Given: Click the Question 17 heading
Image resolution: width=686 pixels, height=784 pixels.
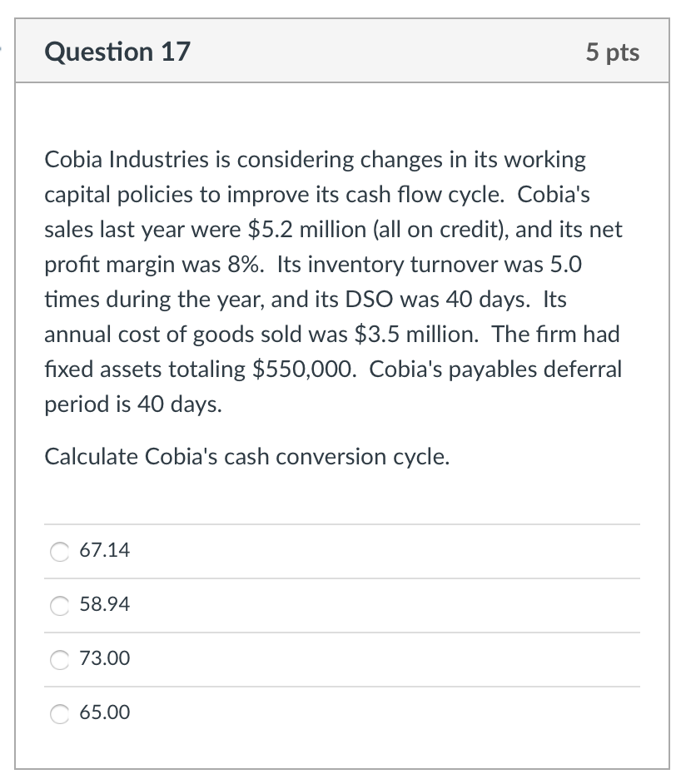Looking at the screenshot, I should pyautogui.click(x=118, y=52).
